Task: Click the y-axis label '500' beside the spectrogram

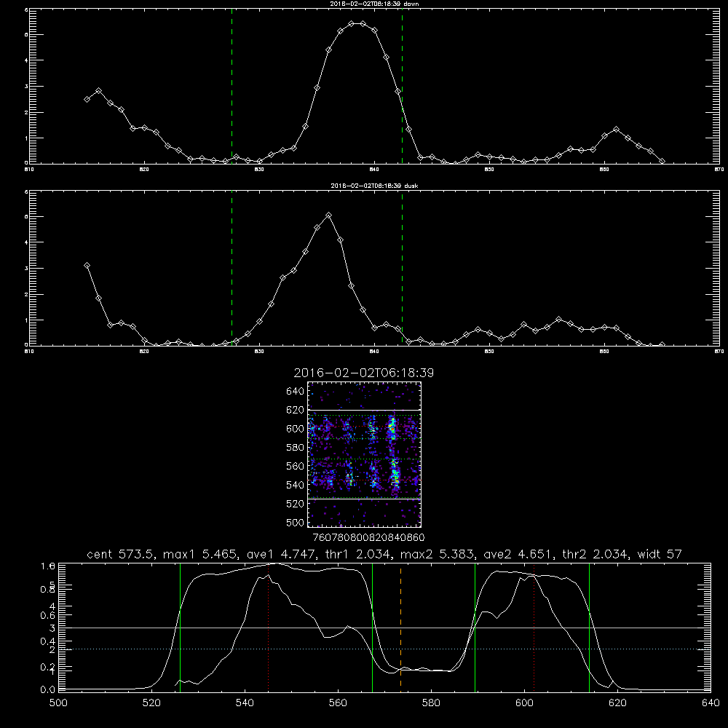Action: coord(295,523)
